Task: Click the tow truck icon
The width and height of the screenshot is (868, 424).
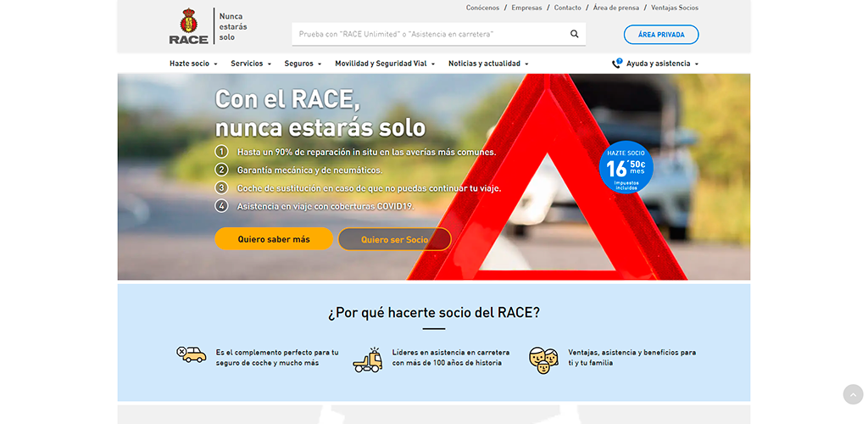Action: pyautogui.click(x=368, y=360)
